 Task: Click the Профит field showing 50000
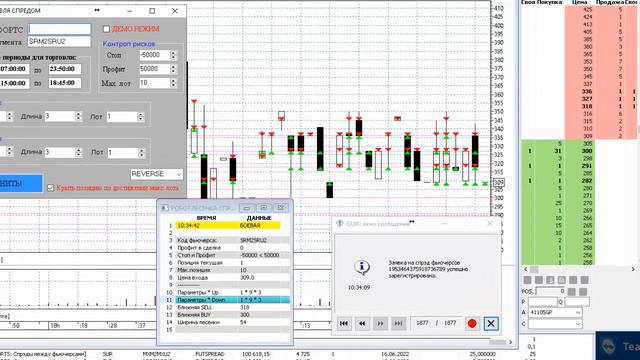tap(154, 69)
